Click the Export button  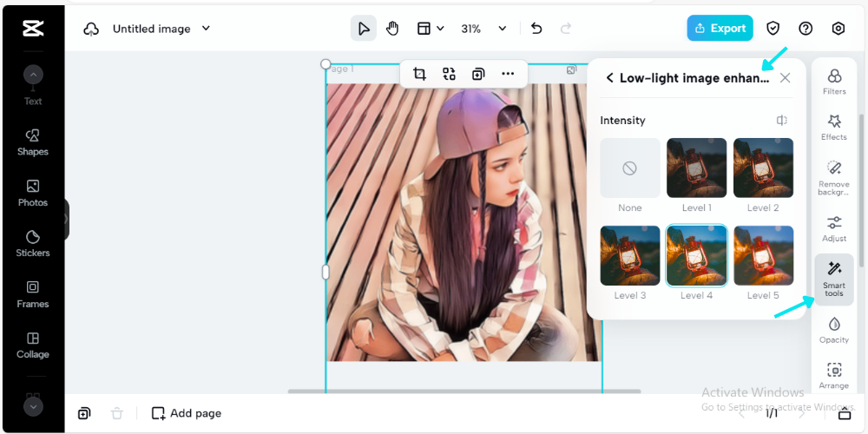pos(720,29)
